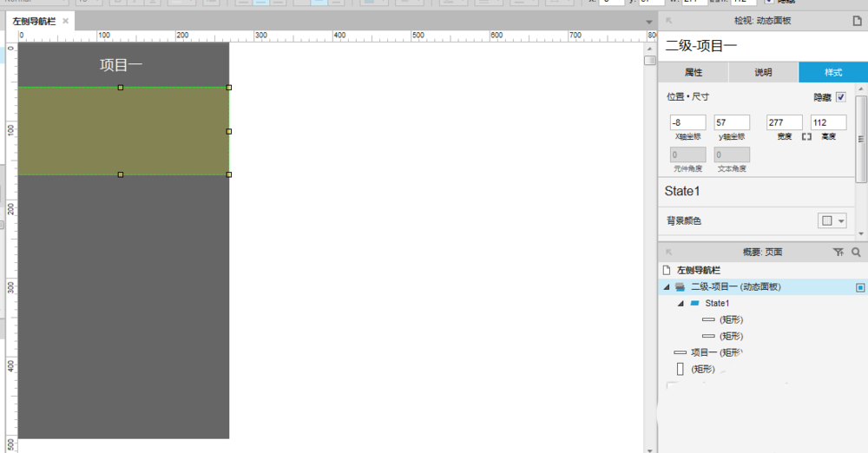868x453 pixels.
Task: Click the top-middle resize handle of panel
Action: click(120, 88)
